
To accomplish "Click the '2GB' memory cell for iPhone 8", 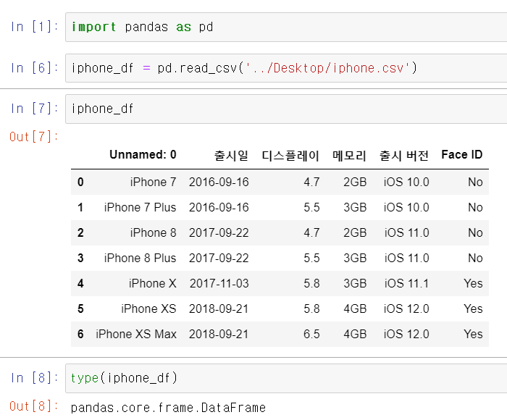I will 355,232.
